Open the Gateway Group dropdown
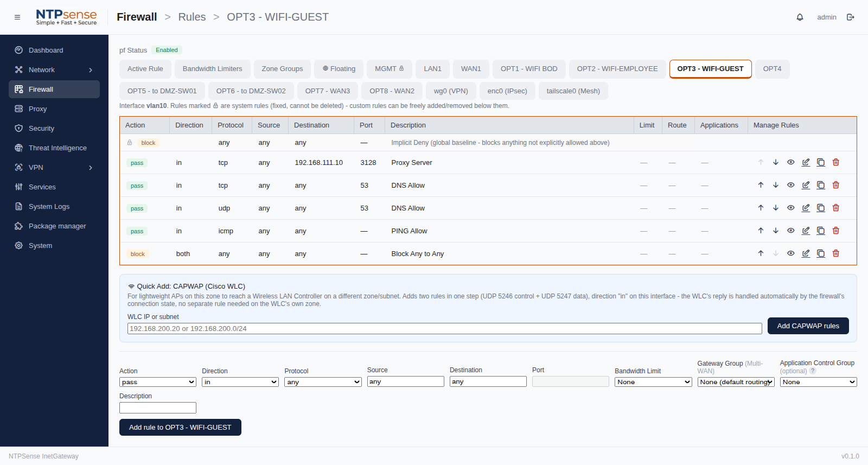This screenshot has height=465, width=868. [x=736, y=382]
